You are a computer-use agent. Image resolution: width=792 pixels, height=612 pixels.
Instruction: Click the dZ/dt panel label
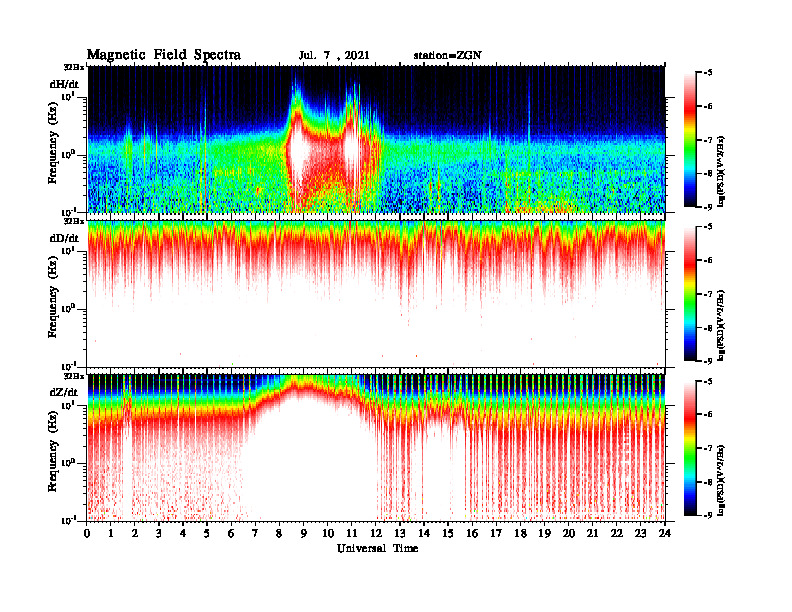click(x=64, y=392)
